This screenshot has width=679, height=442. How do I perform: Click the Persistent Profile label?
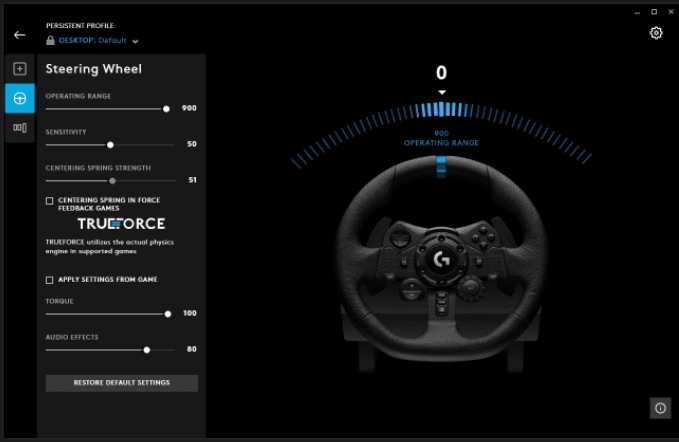pyautogui.click(x=80, y=26)
